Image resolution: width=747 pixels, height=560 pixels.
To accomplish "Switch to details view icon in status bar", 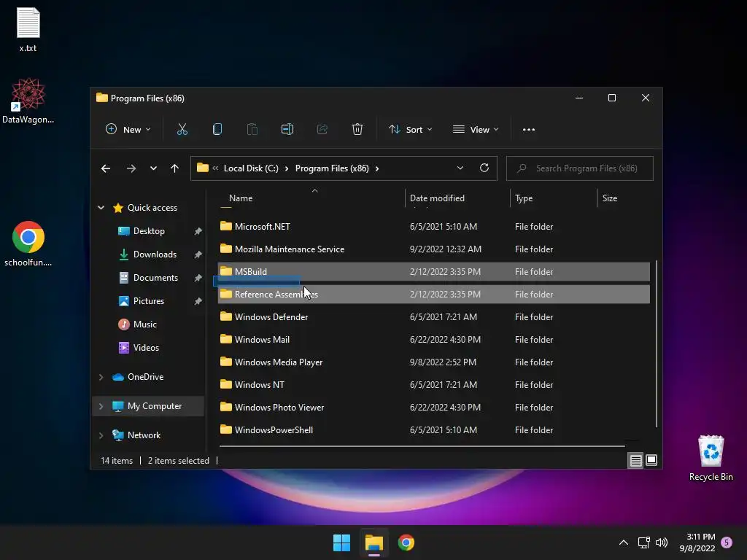I will pyautogui.click(x=635, y=461).
